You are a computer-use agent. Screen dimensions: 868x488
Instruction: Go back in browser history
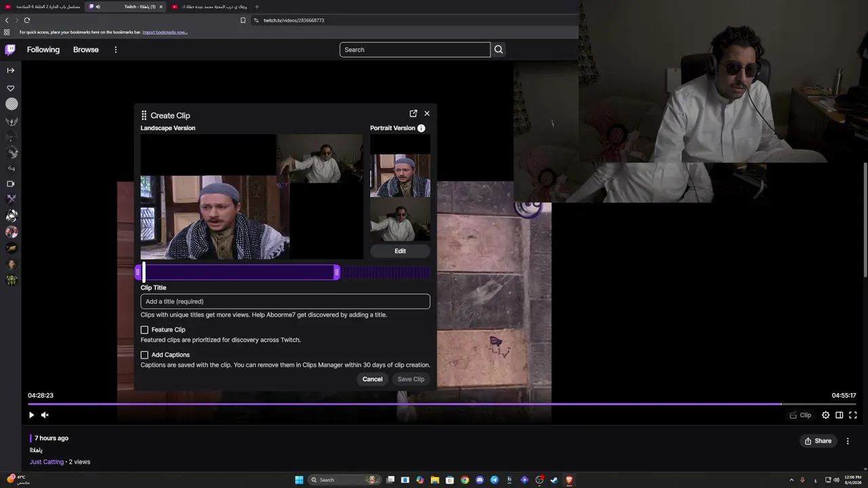tap(7, 20)
